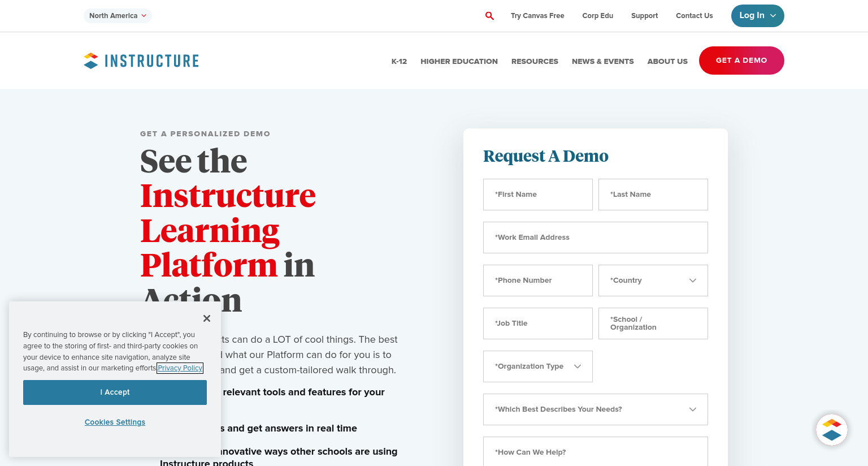Close the cookie consent popup
This screenshot has height=466, width=868.
point(207,318)
